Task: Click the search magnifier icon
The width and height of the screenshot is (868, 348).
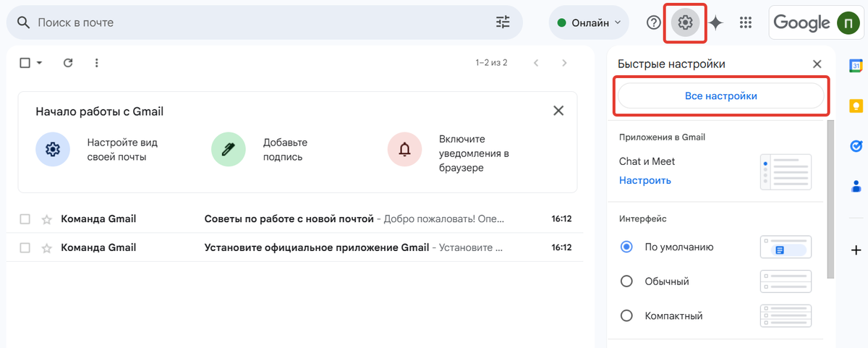Action: coord(22,22)
